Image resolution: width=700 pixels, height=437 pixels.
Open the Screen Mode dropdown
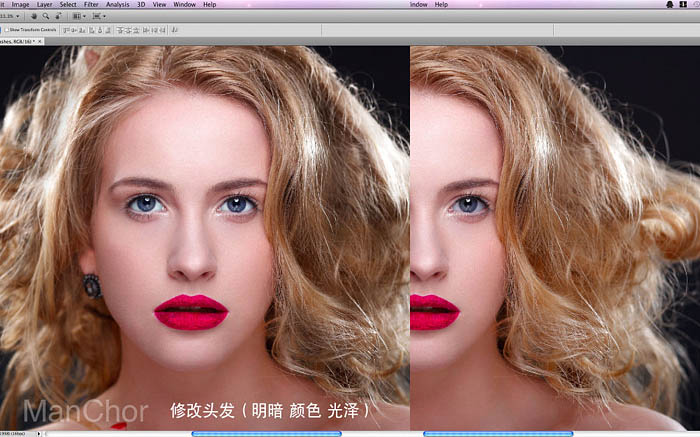pos(99,16)
